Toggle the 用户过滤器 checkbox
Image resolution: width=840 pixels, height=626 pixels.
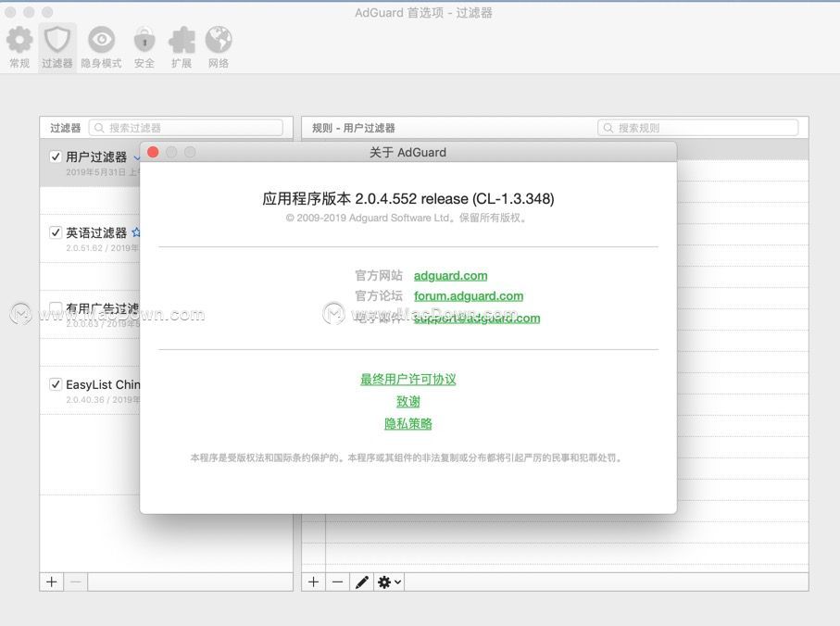[x=56, y=156]
